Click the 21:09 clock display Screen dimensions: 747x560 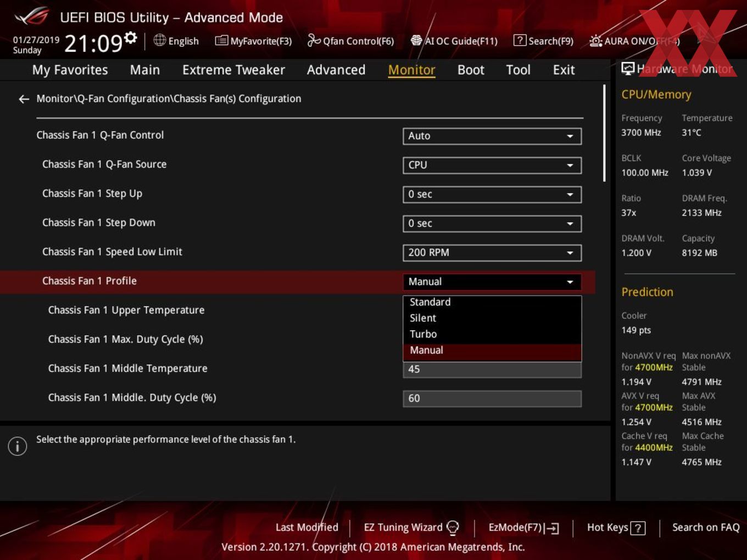tap(93, 43)
